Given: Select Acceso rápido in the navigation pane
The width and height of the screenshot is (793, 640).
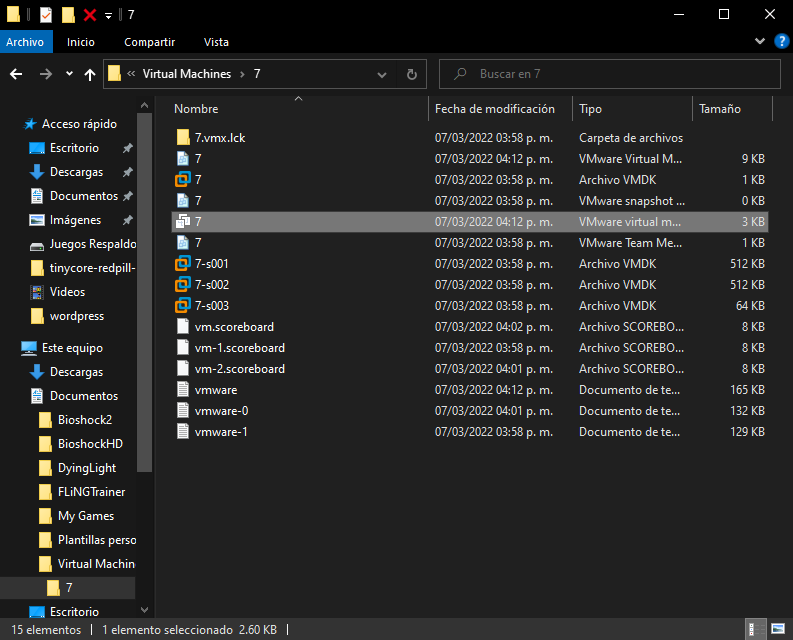Looking at the screenshot, I should click(x=79, y=124).
